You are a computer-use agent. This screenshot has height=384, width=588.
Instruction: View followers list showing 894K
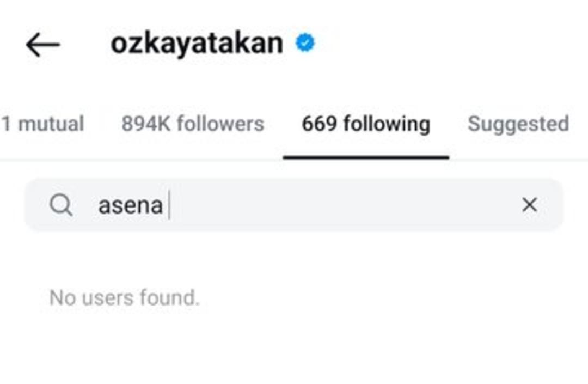click(193, 124)
